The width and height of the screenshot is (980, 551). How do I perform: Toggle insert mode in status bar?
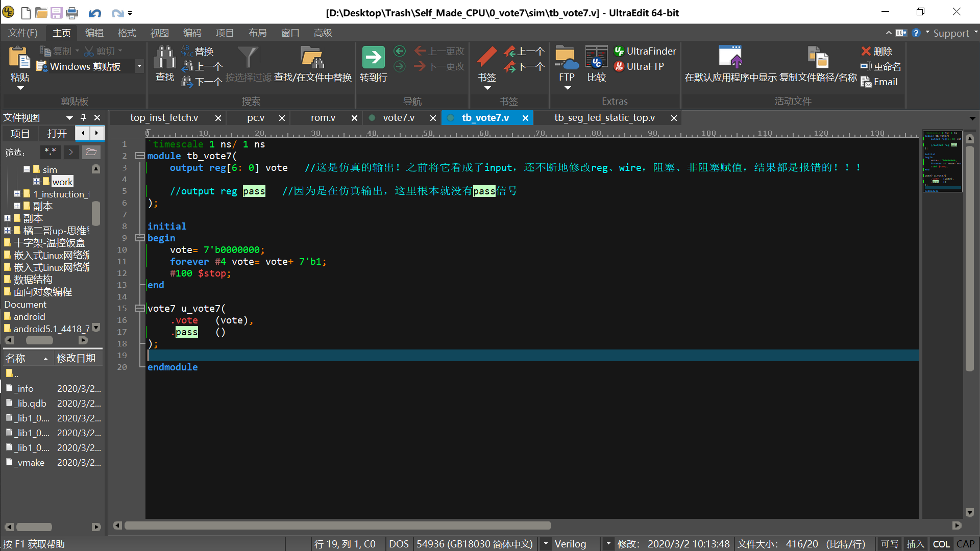tap(915, 544)
